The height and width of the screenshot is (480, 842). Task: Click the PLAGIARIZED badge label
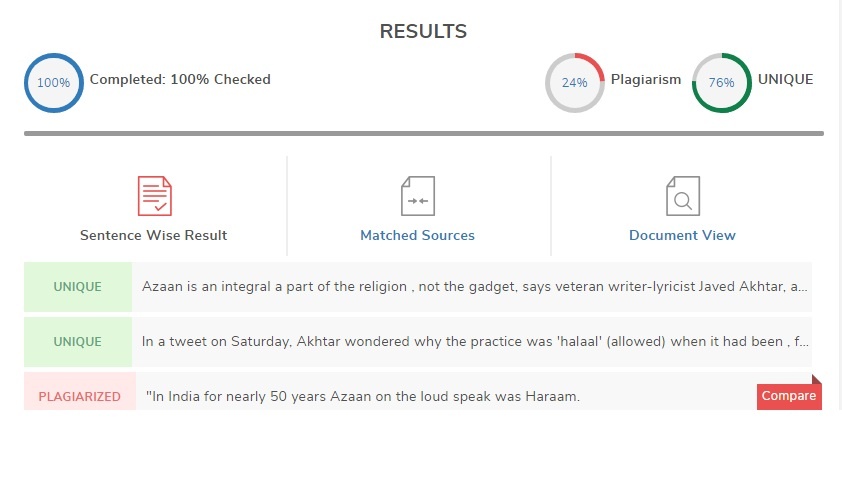[x=79, y=397]
